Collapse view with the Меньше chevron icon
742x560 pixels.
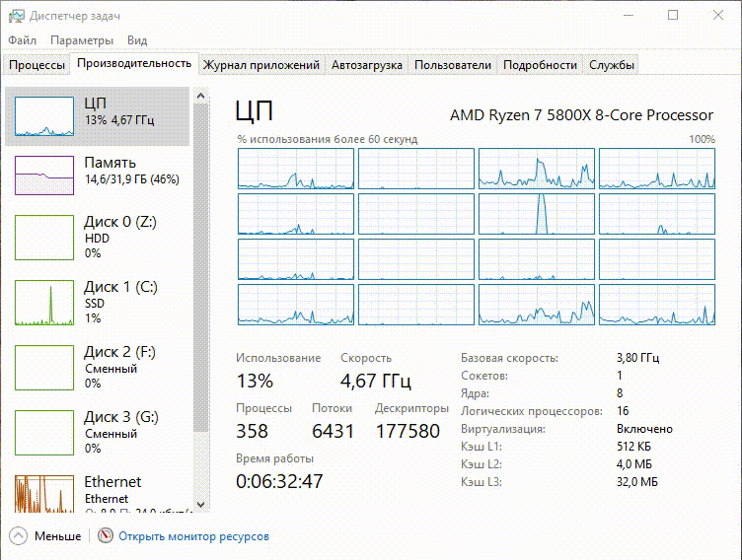(18, 536)
